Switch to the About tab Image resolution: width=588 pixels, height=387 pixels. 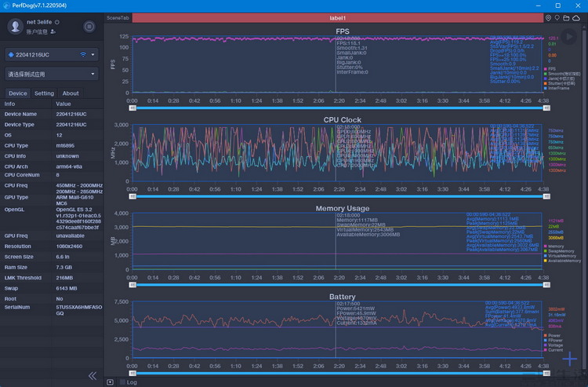point(71,93)
